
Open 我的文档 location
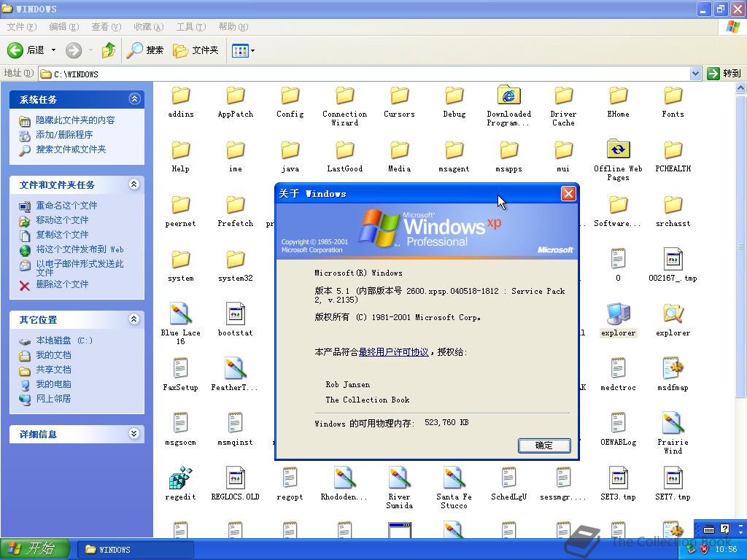coord(53,355)
